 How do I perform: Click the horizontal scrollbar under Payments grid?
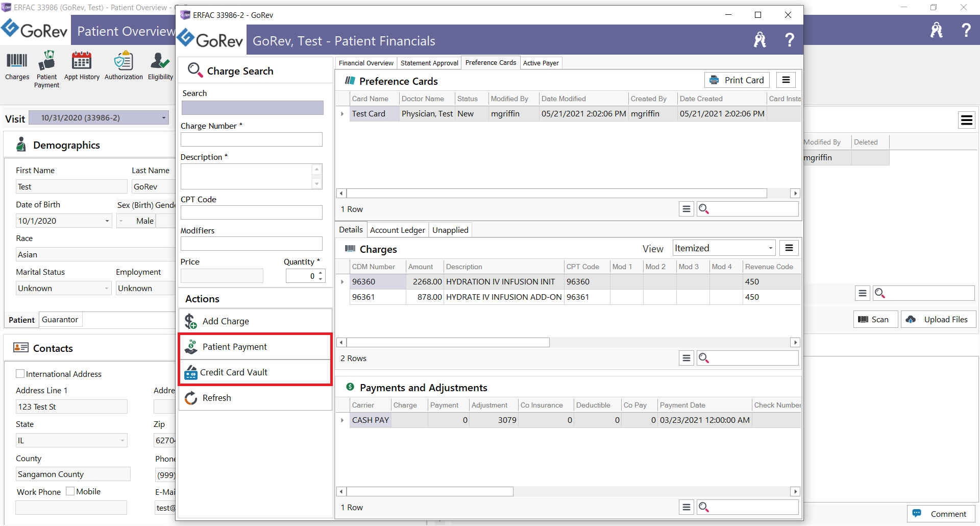point(430,491)
